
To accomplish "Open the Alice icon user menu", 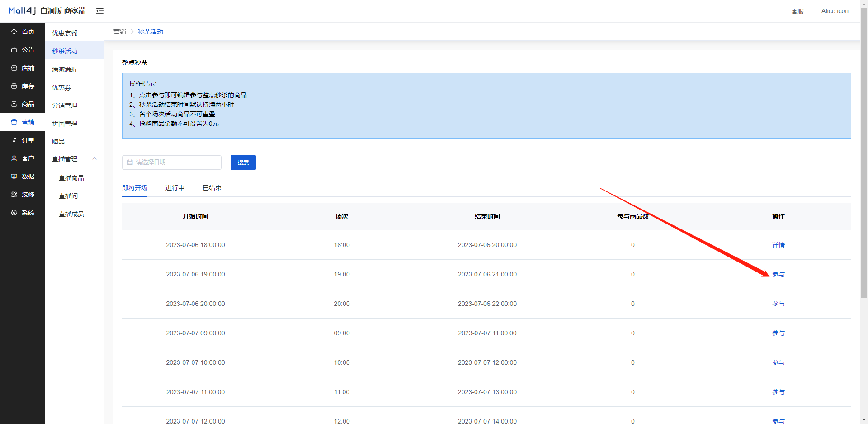I will (835, 11).
